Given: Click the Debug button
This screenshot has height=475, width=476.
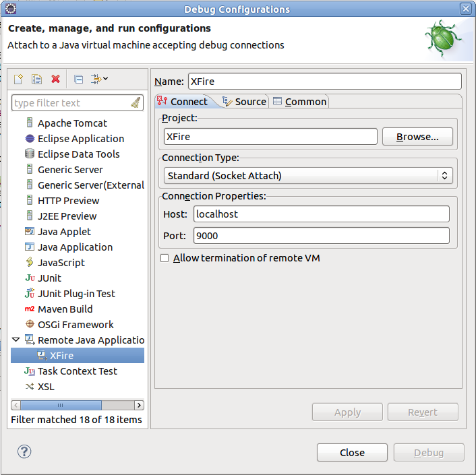Looking at the screenshot, I should click(429, 453).
